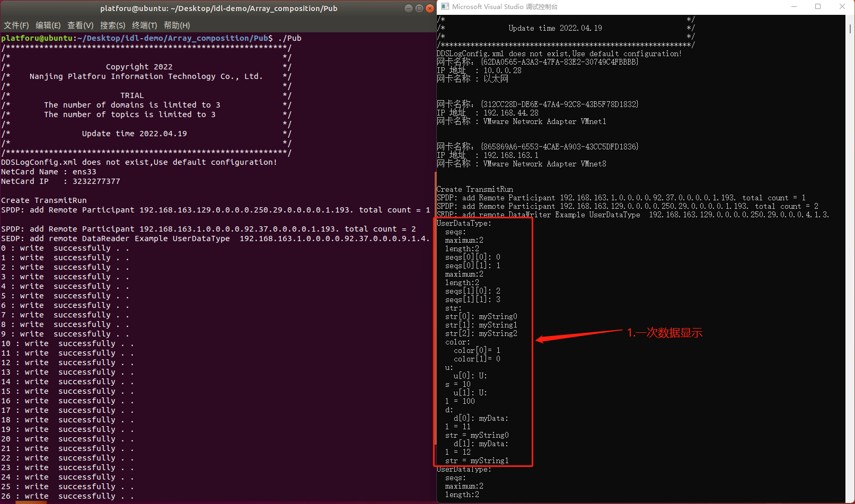855x504 pixels.
Task: Click 'str[2]: myString2' line
Action: [x=481, y=333]
